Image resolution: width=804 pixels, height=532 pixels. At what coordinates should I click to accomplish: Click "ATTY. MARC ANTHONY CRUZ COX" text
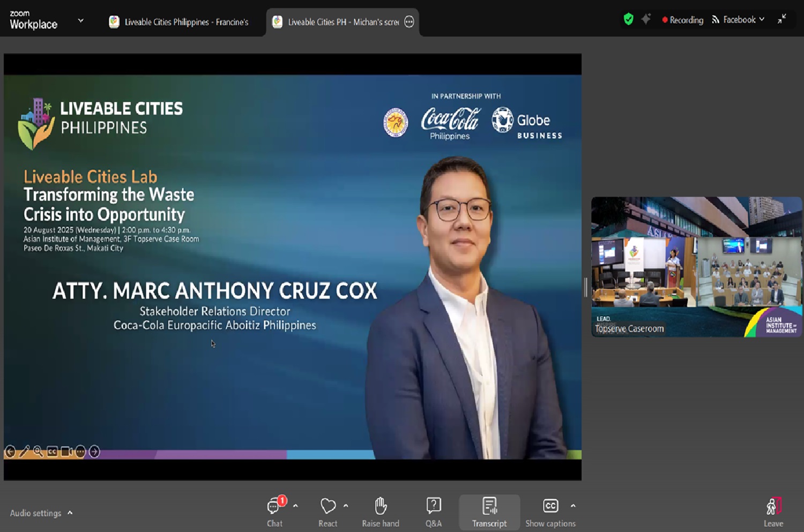pyautogui.click(x=215, y=291)
